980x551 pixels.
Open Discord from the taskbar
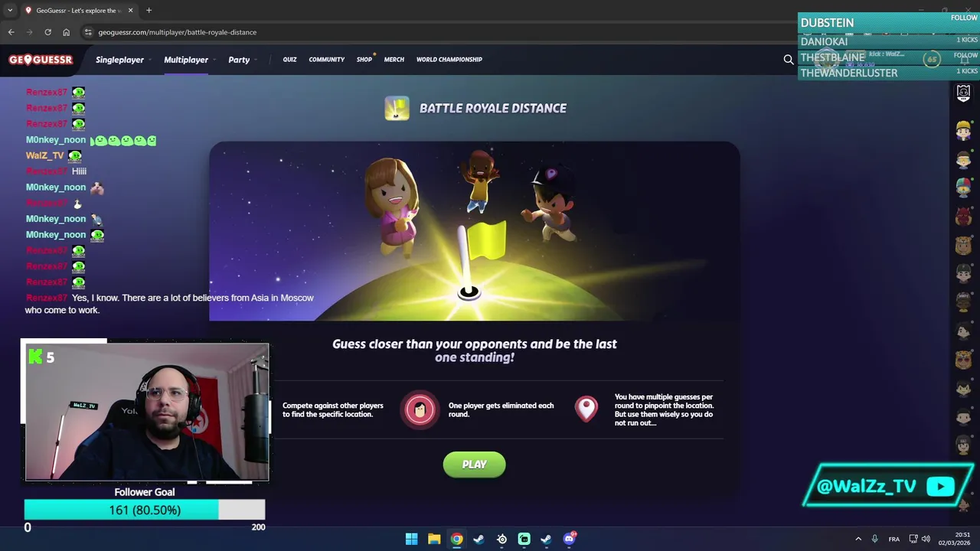pos(569,539)
